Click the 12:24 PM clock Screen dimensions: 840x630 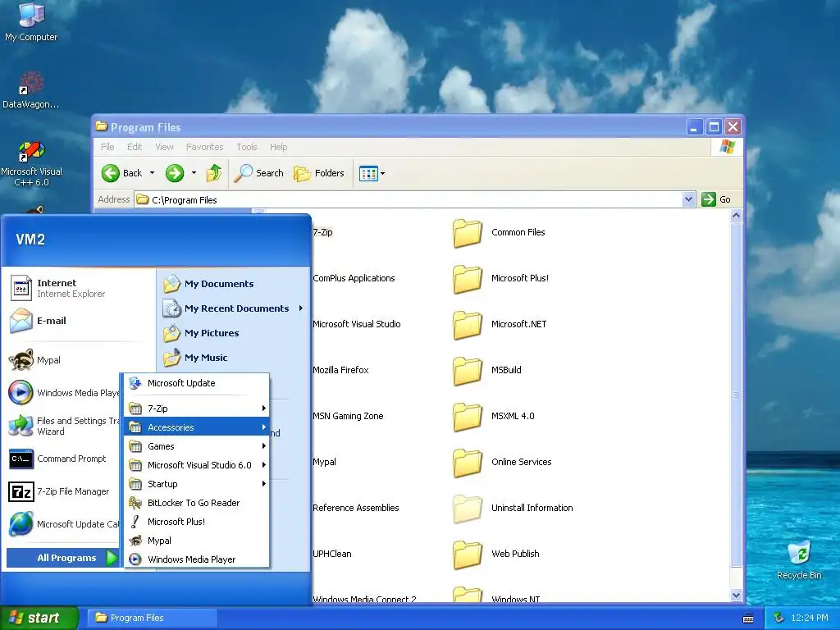810,618
